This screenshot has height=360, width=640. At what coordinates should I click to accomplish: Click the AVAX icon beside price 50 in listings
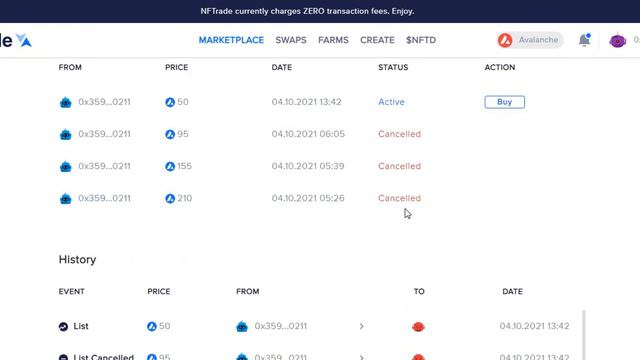[170, 102]
